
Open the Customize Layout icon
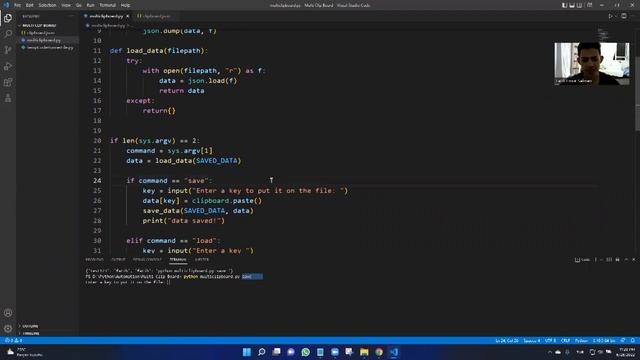point(589,5)
